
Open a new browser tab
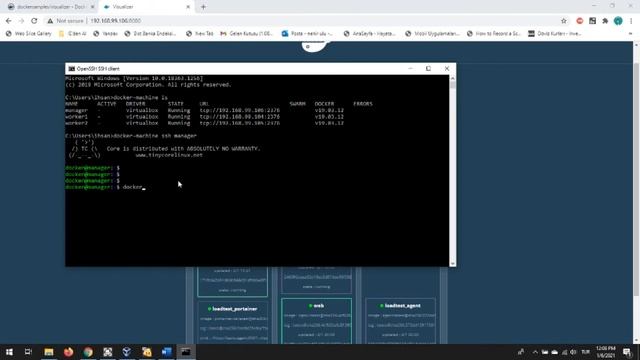pos(203,7)
